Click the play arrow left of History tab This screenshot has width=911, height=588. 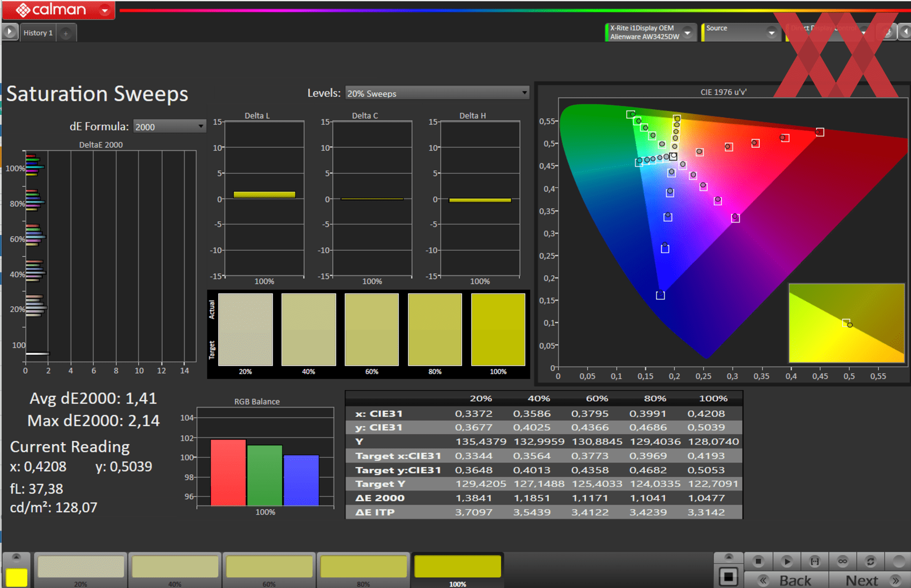pos(9,32)
